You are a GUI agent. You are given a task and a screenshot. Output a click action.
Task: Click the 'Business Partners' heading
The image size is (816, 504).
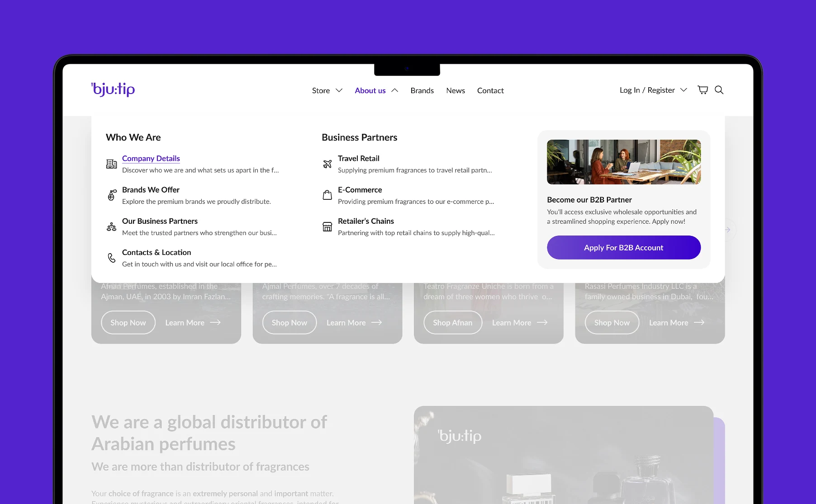coord(360,137)
